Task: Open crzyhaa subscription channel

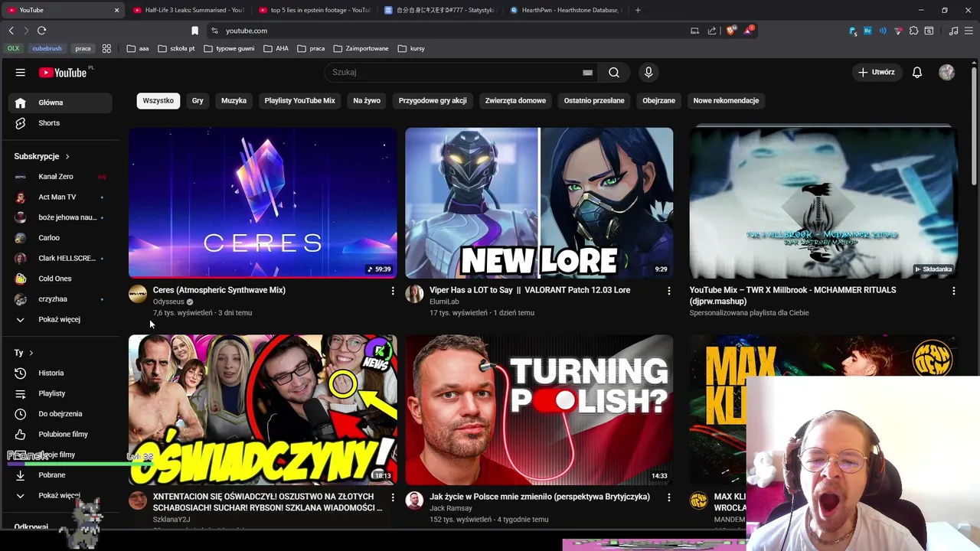Action: (60, 299)
